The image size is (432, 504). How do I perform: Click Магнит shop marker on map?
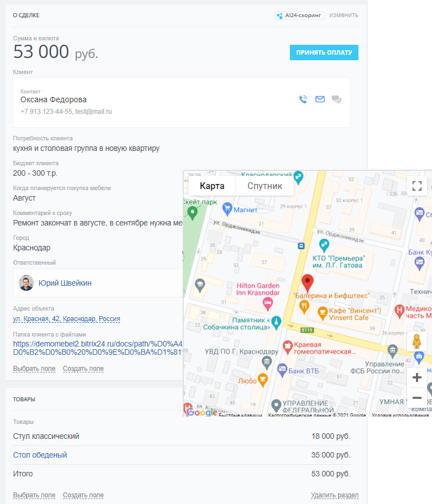[x=227, y=209]
